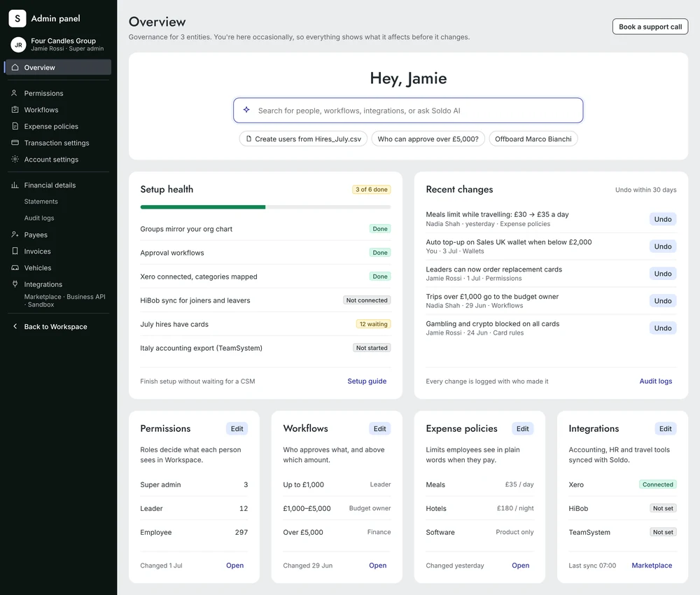The height and width of the screenshot is (595, 700).
Task: Click the Transaction settings card icon
Action: (x=15, y=142)
